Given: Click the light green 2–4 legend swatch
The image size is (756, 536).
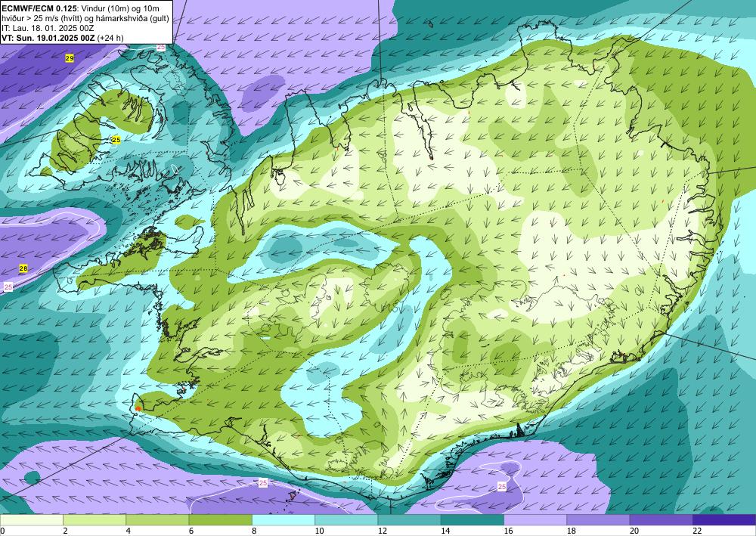Looking at the screenshot, I should point(94,520).
